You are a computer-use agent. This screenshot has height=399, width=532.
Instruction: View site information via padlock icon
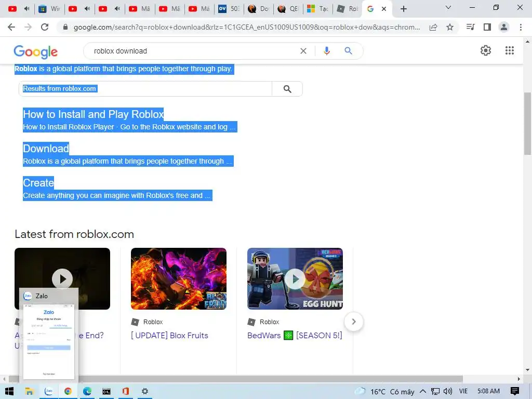[65, 27]
